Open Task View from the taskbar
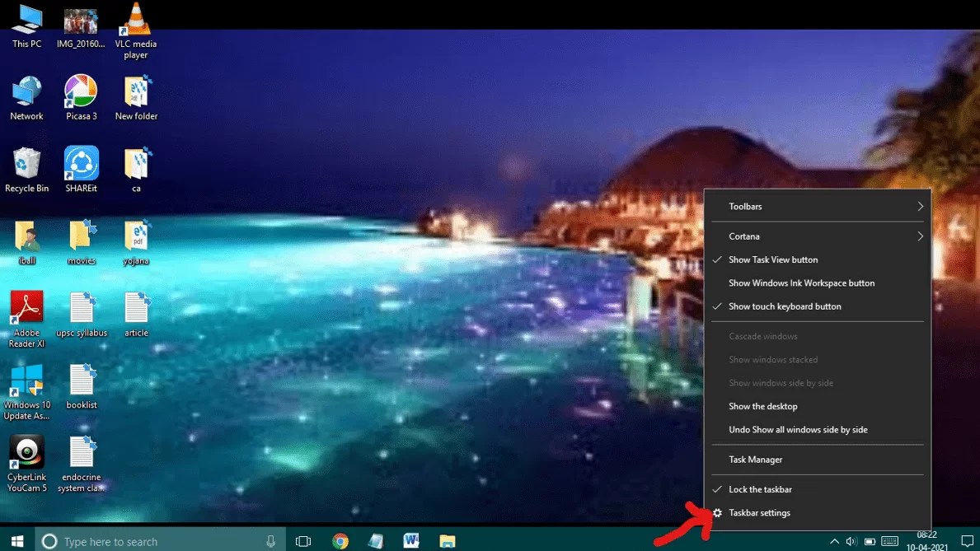 [x=303, y=541]
